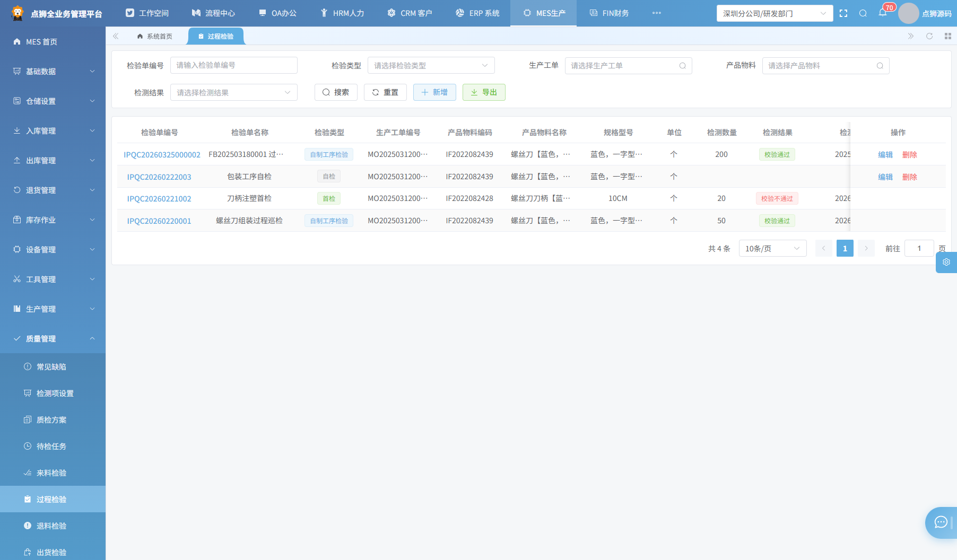Viewport: 957px width, 560px height.
Task: Click search icon in 产品物料 field
Action: pos(880,66)
